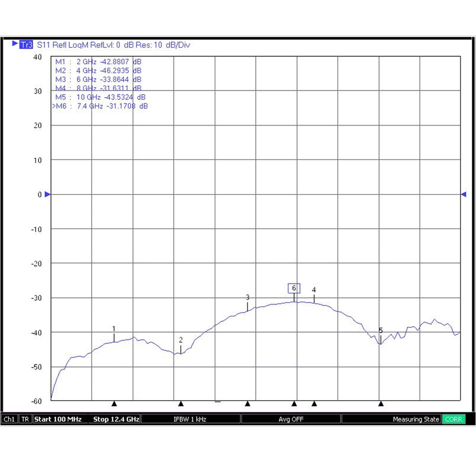Viewport: 476px width, 476px height.
Task: Select the boxed active marker 6
Action: coord(294,288)
